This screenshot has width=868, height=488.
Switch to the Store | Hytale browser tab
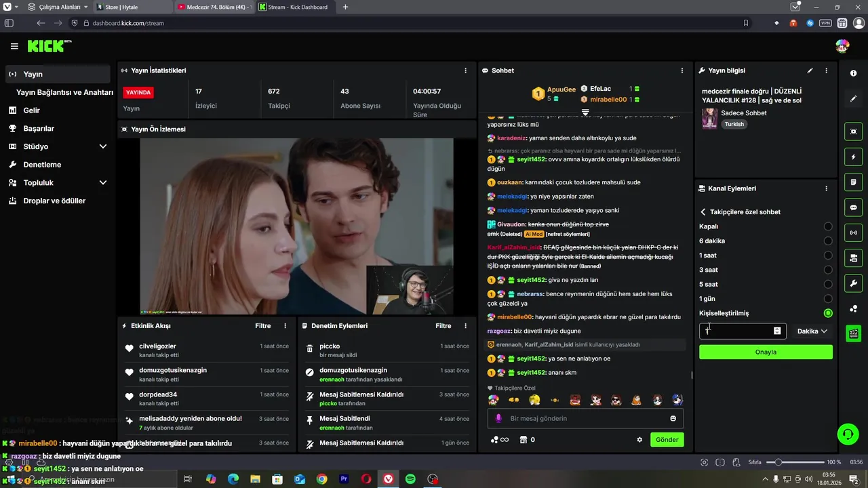coord(132,7)
